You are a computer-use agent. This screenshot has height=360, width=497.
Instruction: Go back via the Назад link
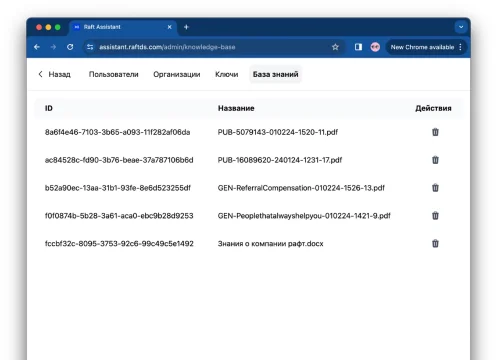pyautogui.click(x=54, y=74)
